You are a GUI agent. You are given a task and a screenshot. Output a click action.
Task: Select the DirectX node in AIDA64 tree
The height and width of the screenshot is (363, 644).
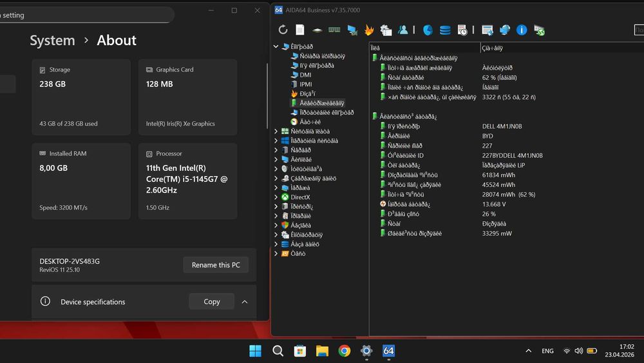tap(300, 197)
